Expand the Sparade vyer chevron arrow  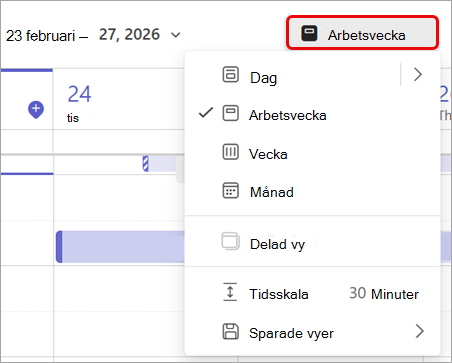[420, 332]
